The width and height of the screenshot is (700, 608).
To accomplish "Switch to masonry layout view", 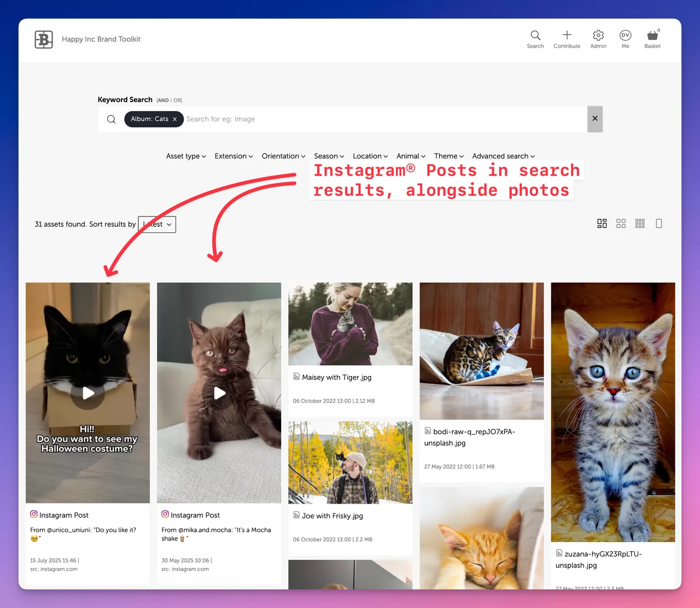I will pyautogui.click(x=602, y=224).
